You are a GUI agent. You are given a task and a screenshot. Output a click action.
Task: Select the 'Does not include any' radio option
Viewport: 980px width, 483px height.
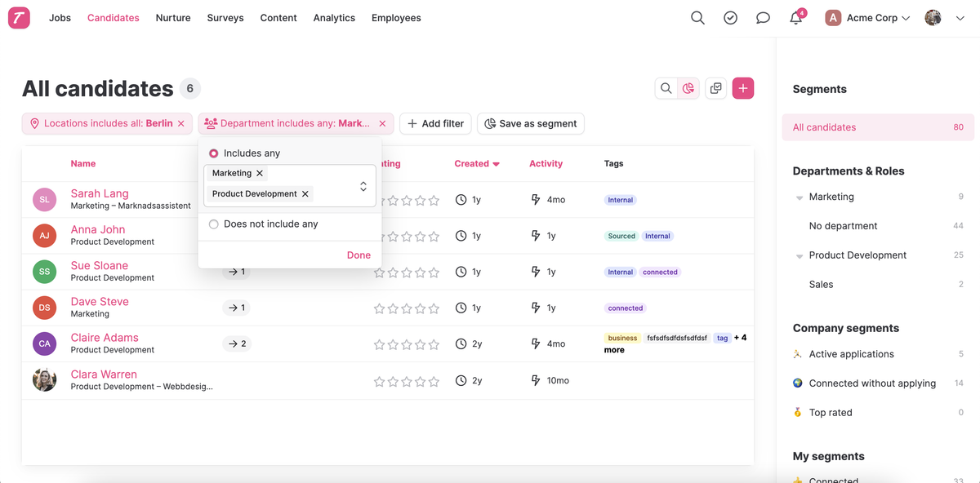(x=214, y=224)
